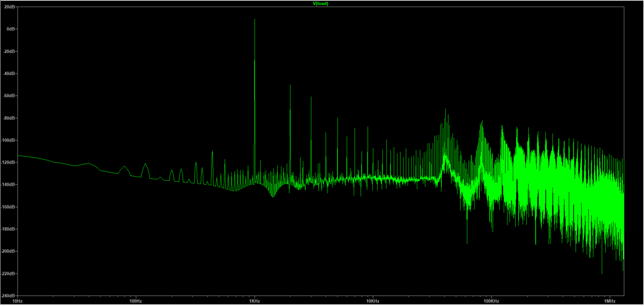Click the -40dB axis label
Screen dimensions: 644x305
[9, 73]
